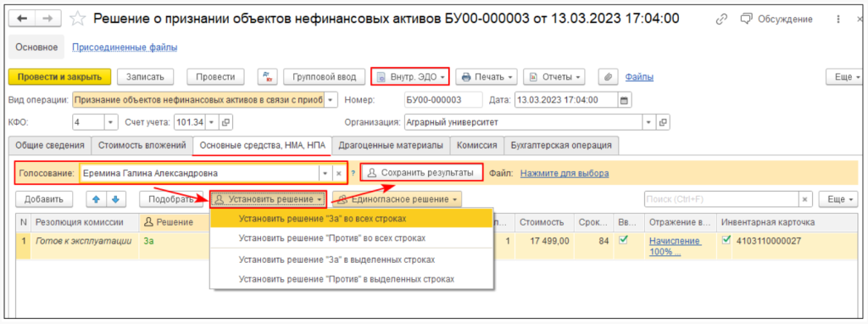868x324 pixels.
Task: Open the Файлы link
Action: coord(639,77)
